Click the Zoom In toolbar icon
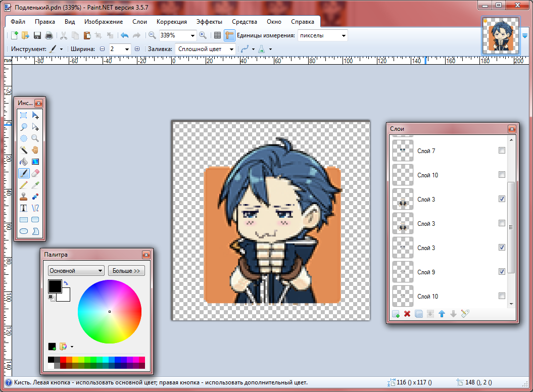Image resolution: width=533 pixels, height=392 pixels. tap(203, 35)
